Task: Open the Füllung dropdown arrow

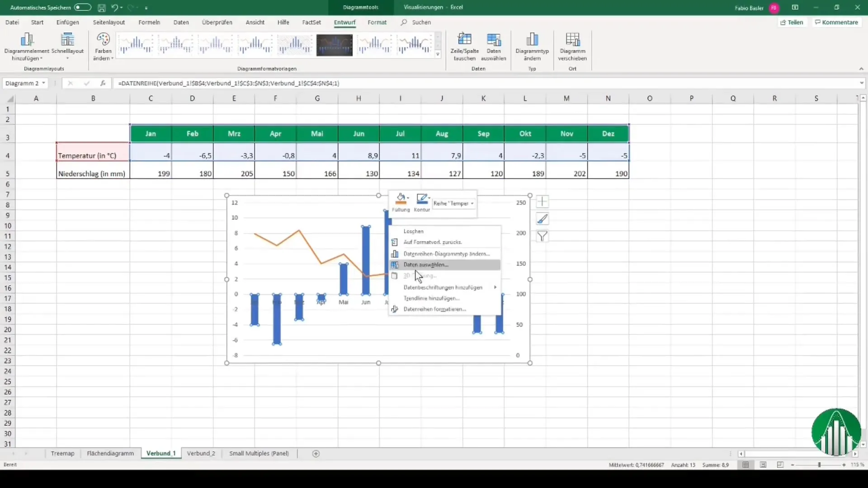Action: (408, 198)
